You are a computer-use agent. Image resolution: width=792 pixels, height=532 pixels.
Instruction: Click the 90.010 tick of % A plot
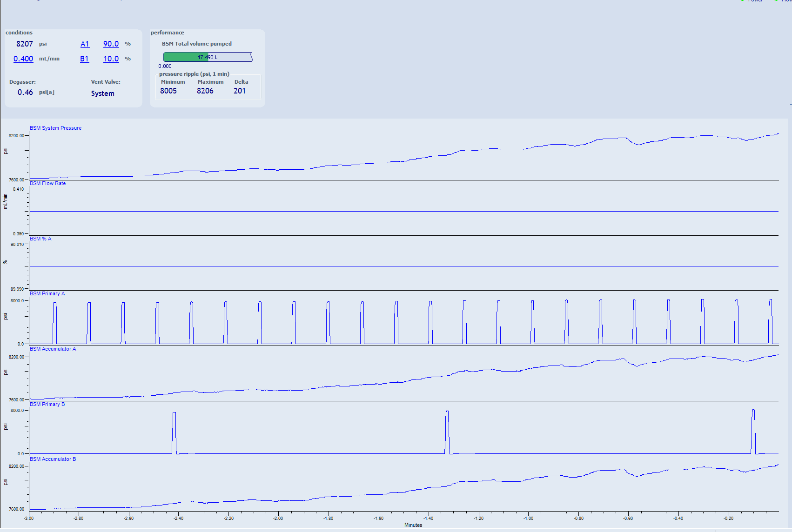click(17, 245)
